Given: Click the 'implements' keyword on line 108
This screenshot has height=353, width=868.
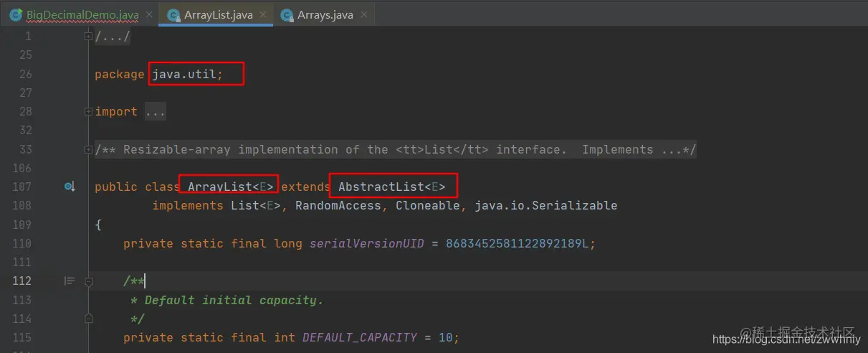Looking at the screenshot, I should [x=188, y=205].
